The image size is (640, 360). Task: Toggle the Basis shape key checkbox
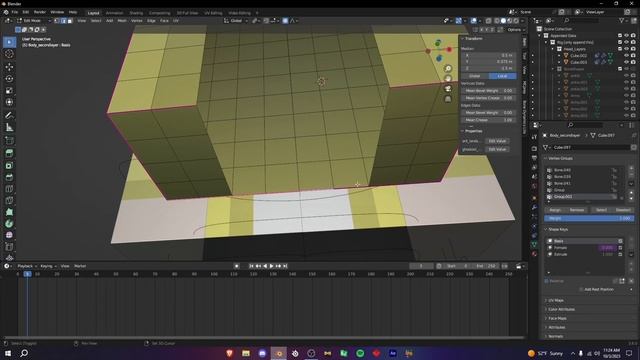(620, 241)
